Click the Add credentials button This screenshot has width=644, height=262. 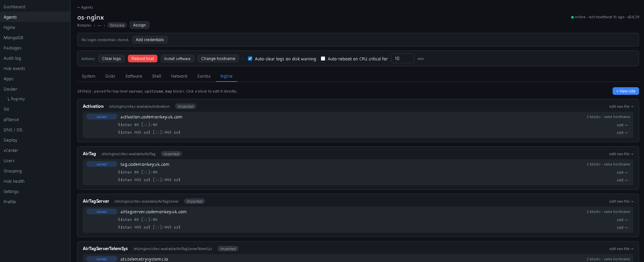click(150, 40)
